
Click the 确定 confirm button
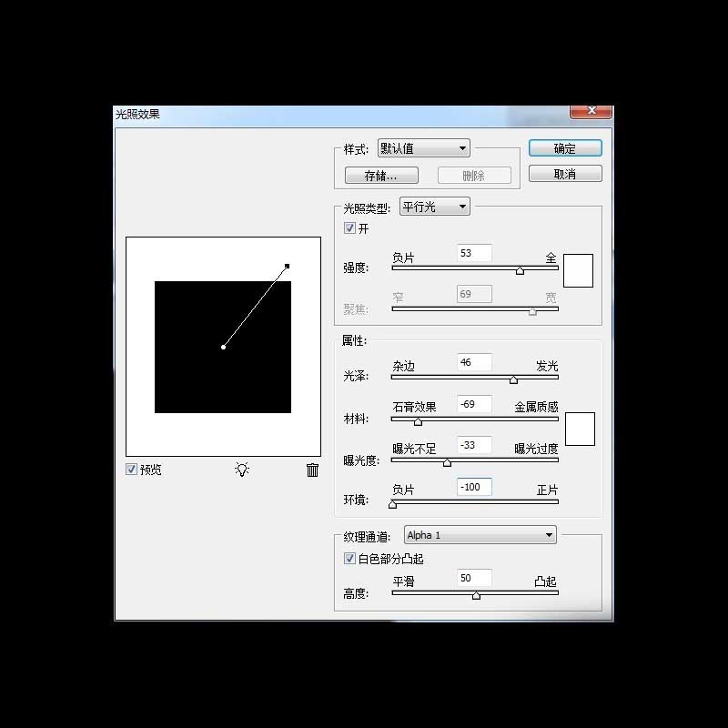point(564,147)
